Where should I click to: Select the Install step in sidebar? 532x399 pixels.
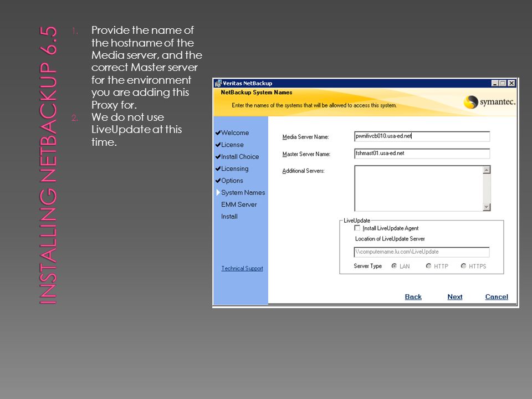[229, 217]
